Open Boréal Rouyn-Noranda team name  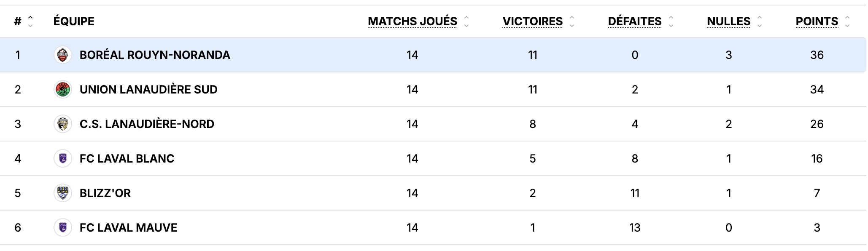pyautogui.click(x=155, y=55)
